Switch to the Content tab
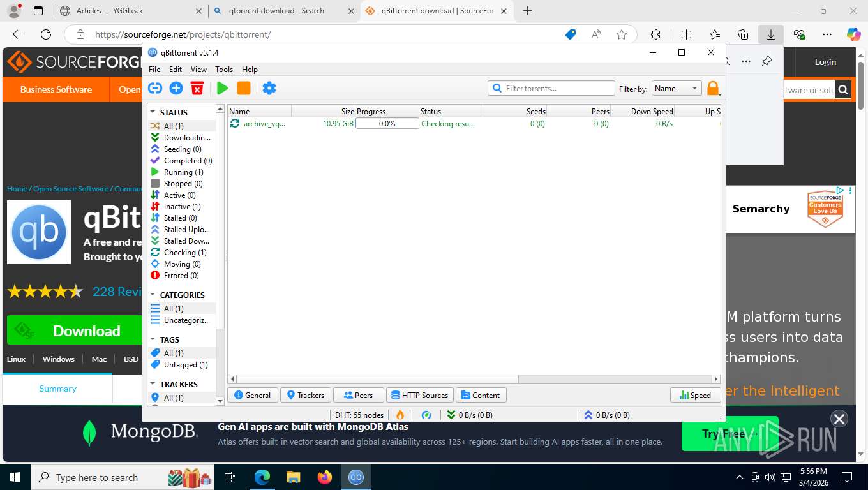 [481, 396]
